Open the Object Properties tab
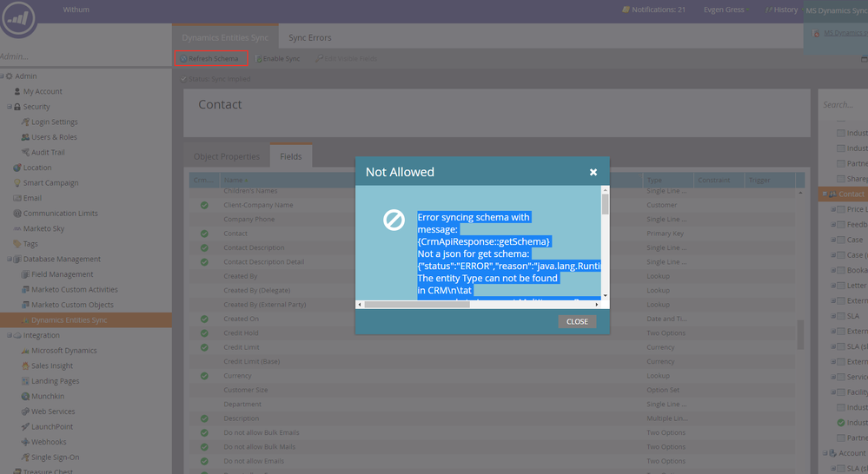868x474 pixels. [226, 156]
